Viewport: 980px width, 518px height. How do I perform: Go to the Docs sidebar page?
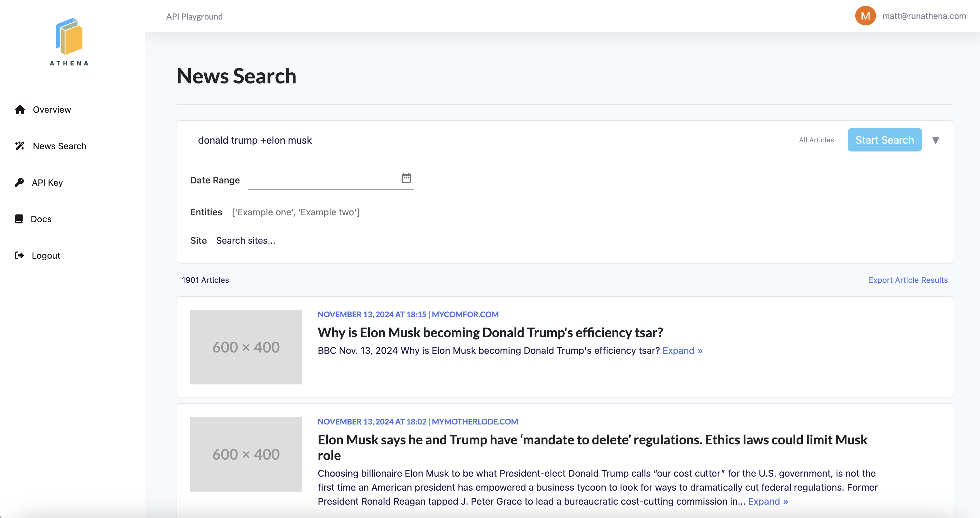[41, 219]
